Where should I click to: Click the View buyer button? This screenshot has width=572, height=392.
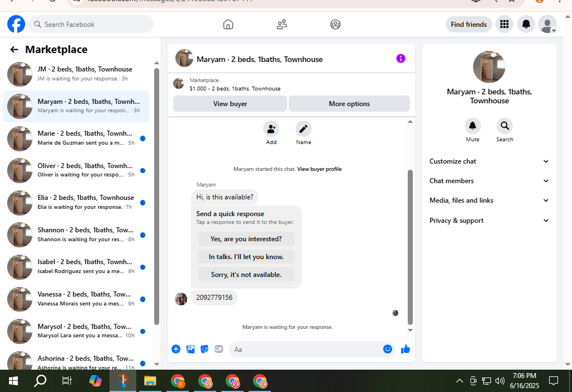pyautogui.click(x=230, y=103)
